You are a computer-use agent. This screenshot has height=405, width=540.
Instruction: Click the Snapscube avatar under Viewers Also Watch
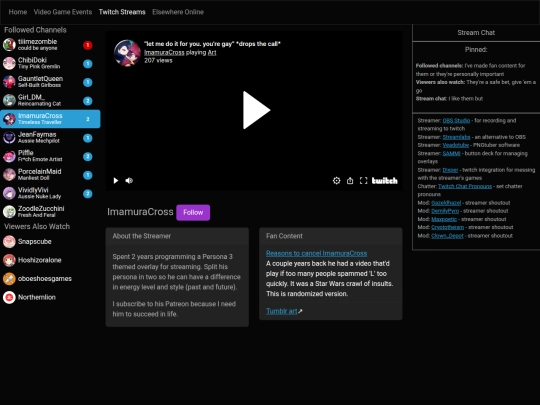(x=9, y=242)
